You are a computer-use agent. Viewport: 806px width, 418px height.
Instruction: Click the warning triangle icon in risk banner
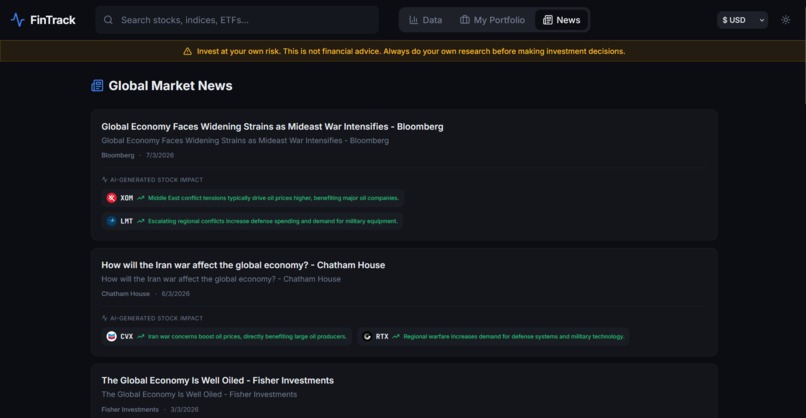[x=187, y=51]
